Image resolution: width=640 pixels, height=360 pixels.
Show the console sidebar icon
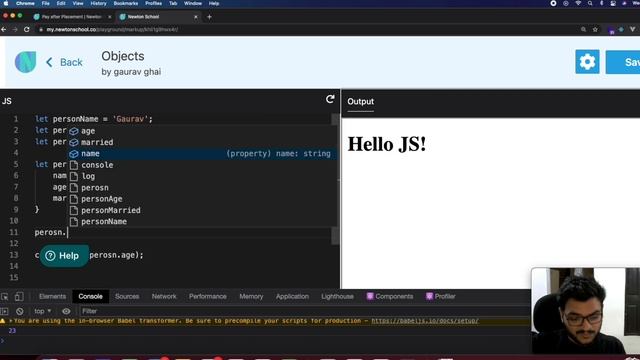click(4, 311)
